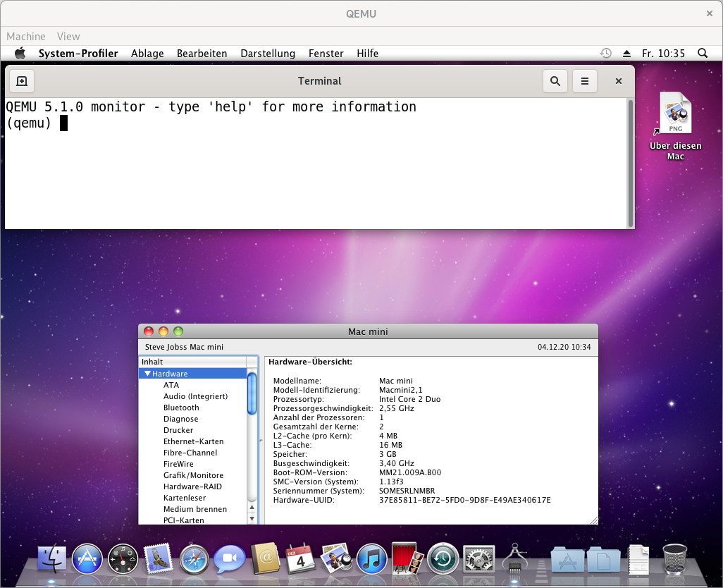The image size is (723, 588).
Task: Open the Machine menu in QEMU
Action: pos(26,37)
